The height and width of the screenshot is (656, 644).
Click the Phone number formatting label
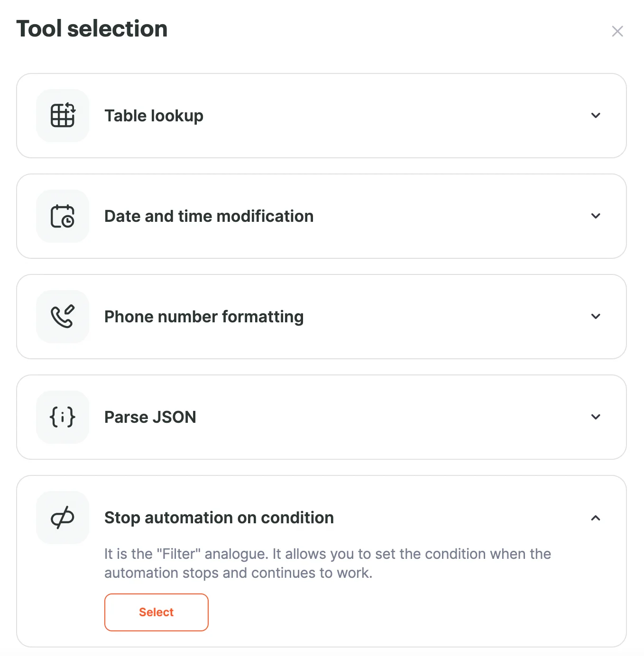click(204, 316)
